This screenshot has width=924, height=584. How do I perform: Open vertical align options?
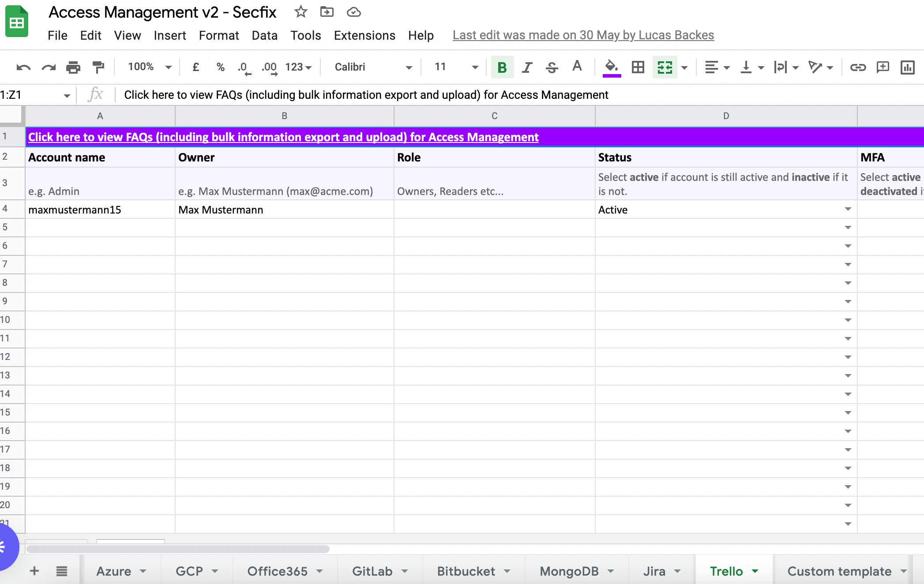[752, 67]
